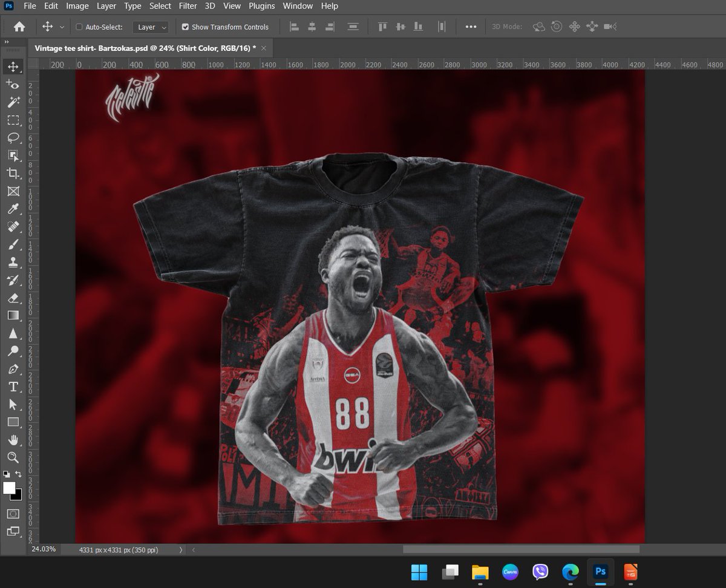
Task: Uncheck Show Transform Controls
Action: 185,27
